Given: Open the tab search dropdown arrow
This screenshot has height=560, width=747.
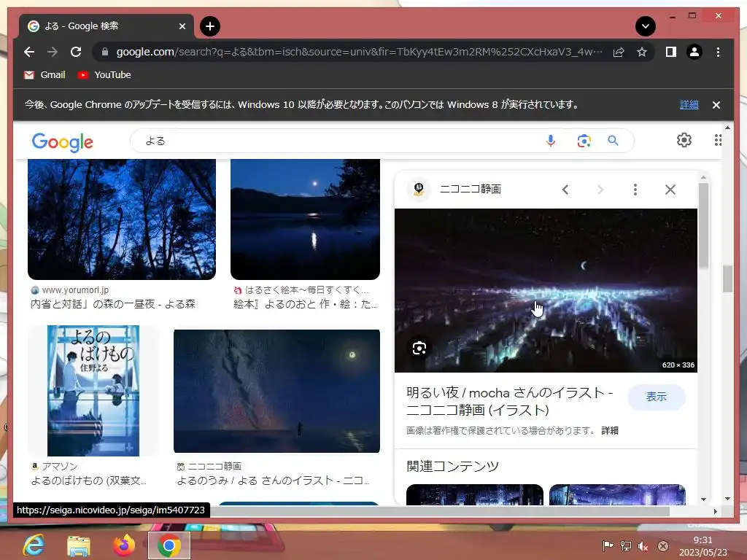Looking at the screenshot, I should pyautogui.click(x=646, y=26).
